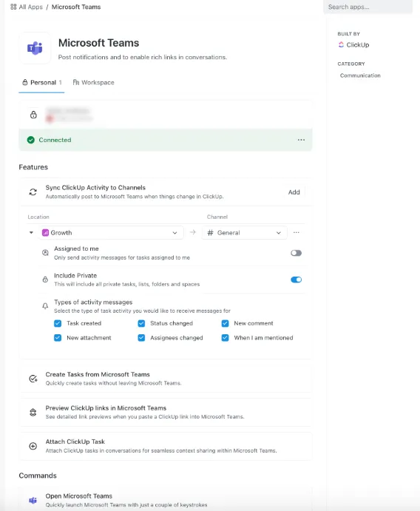Uncheck the When I am mentioned checkbox
The height and width of the screenshot is (511, 420).
coord(225,338)
